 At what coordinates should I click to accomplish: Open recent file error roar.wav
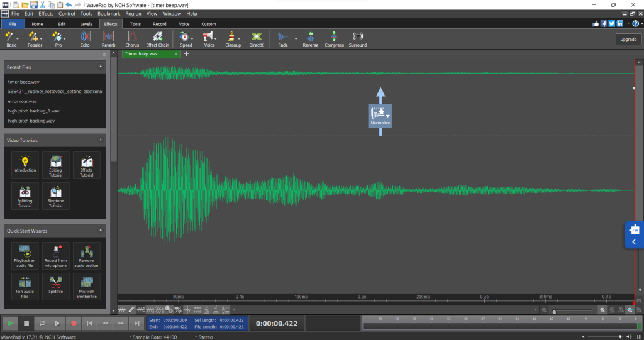[22, 101]
